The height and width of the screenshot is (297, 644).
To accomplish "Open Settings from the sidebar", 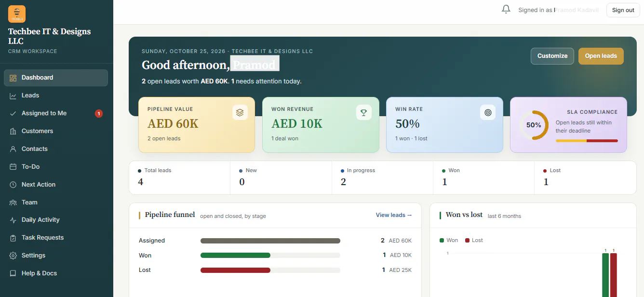I will click(56, 256).
